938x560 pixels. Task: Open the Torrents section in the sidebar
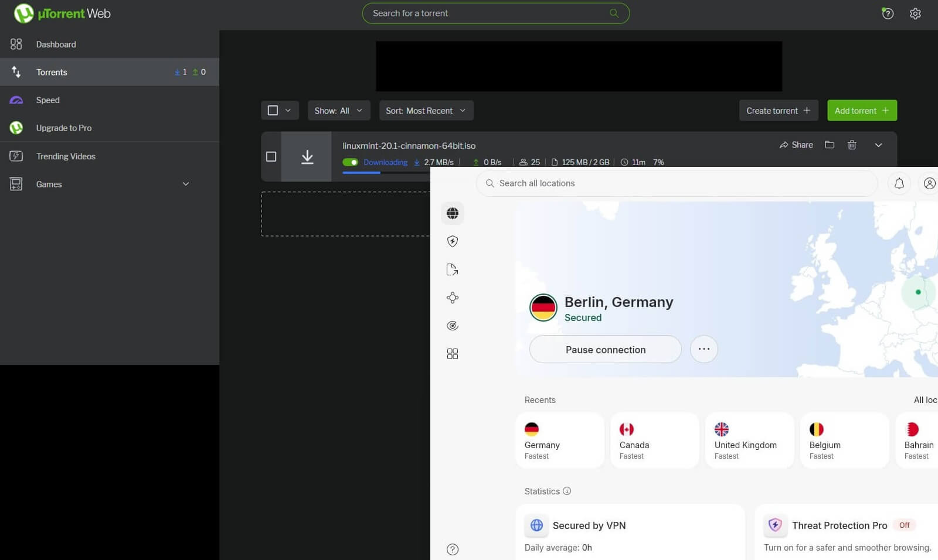[x=52, y=72]
